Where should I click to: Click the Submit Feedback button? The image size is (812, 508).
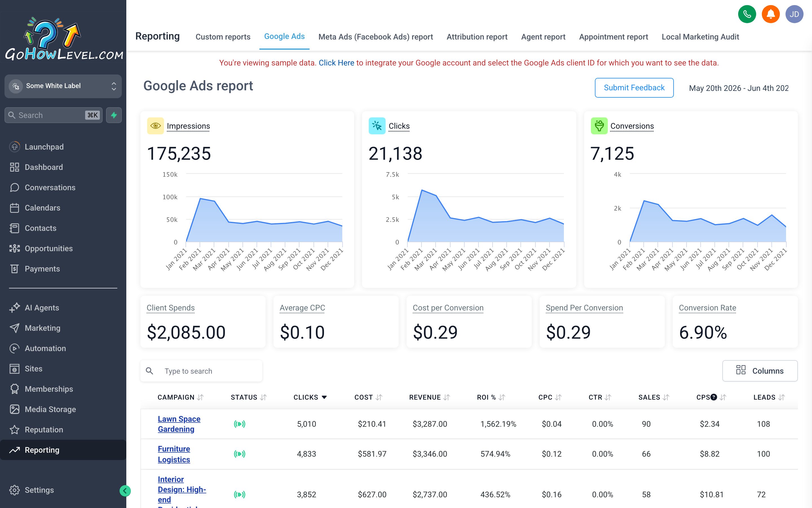pyautogui.click(x=634, y=88)
